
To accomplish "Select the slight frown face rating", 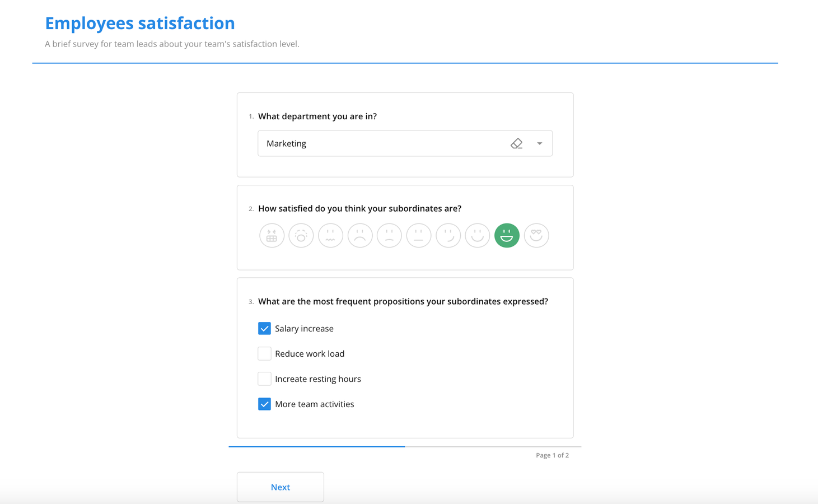I will pyautogui.click(x=389, y=235).
